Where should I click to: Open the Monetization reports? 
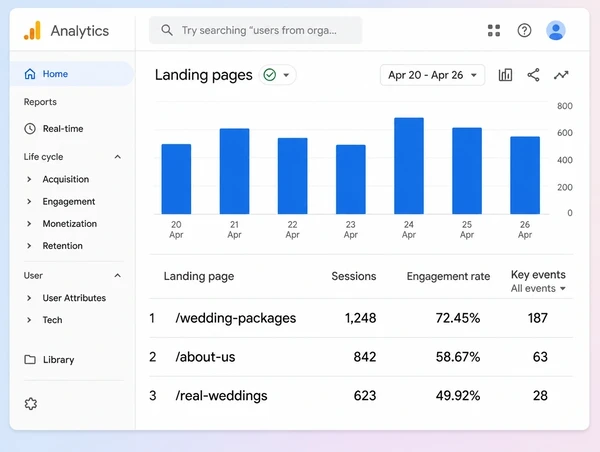point(70,224)
